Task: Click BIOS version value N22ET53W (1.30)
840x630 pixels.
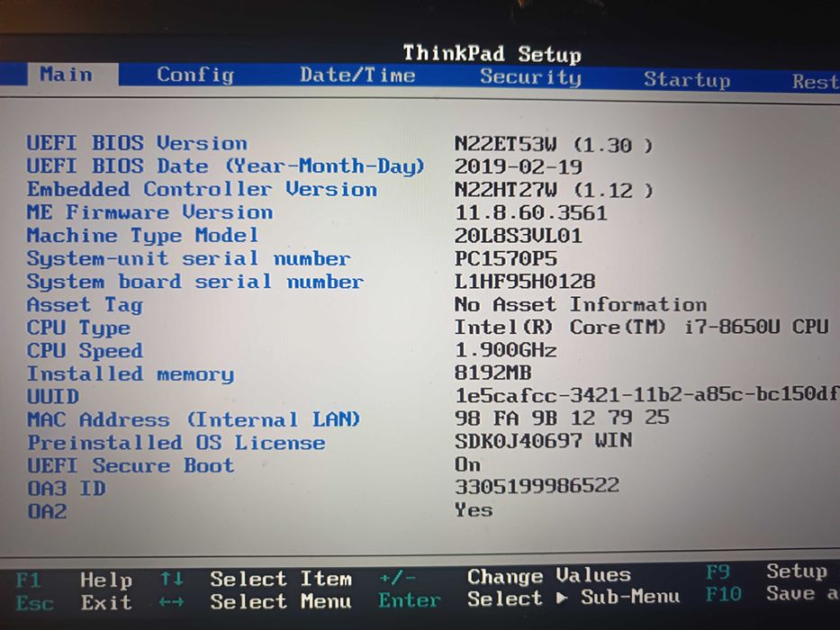Action: (x=554, y=145)
